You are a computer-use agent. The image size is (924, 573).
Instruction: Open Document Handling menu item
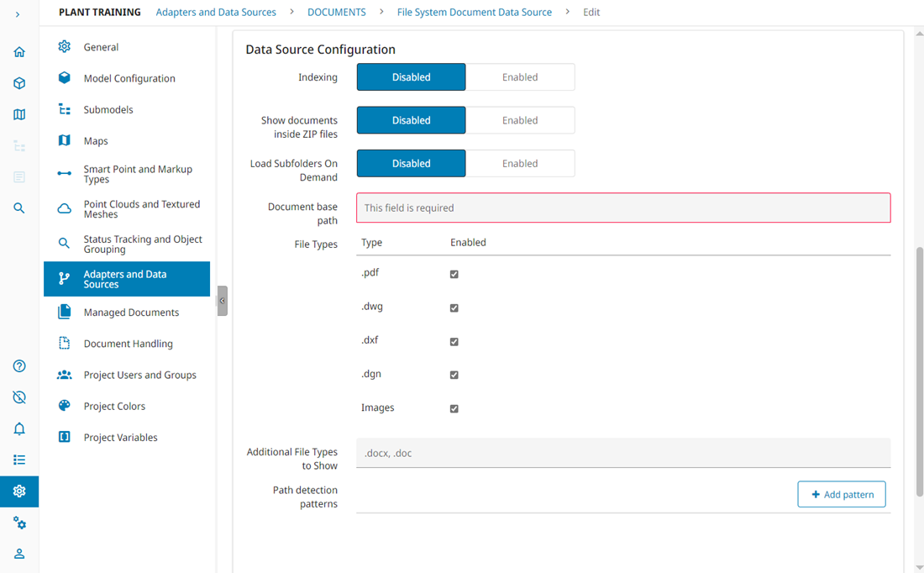(127, 343)
